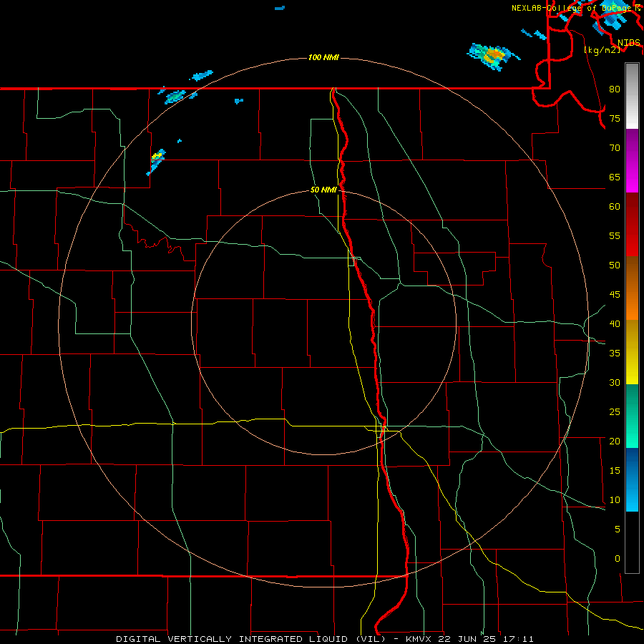Click the "NIDS" label above the color scale
This screenshot has width=644, height=644.
(629, 42)
